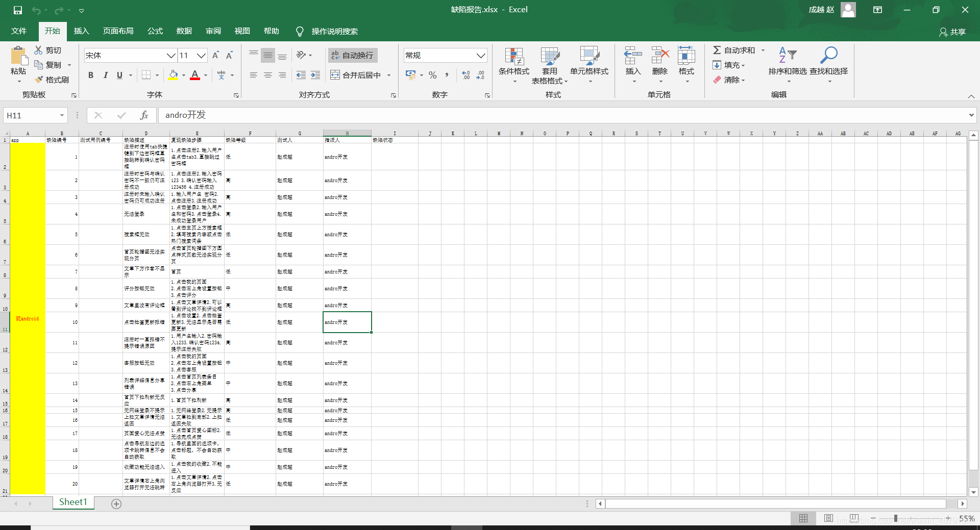Click the formula bar input showing andro开发

click(562, 115)
